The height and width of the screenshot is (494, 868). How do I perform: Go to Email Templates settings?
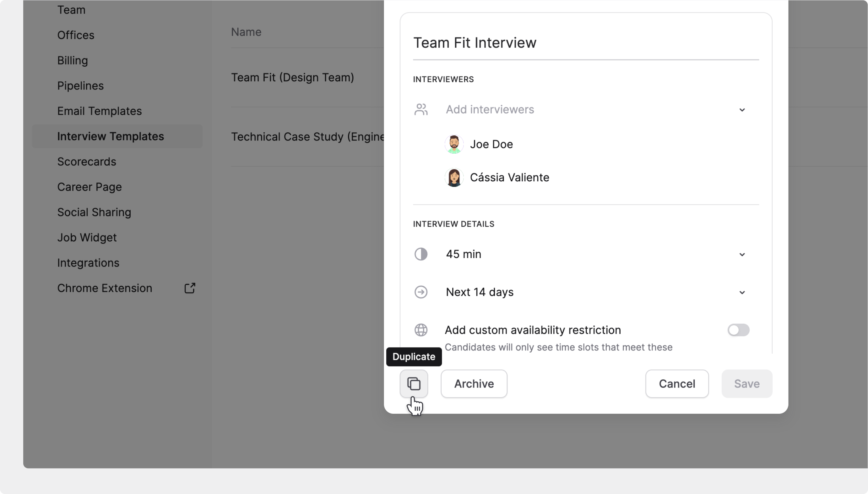pyautogui.click(x=99, y=111)
